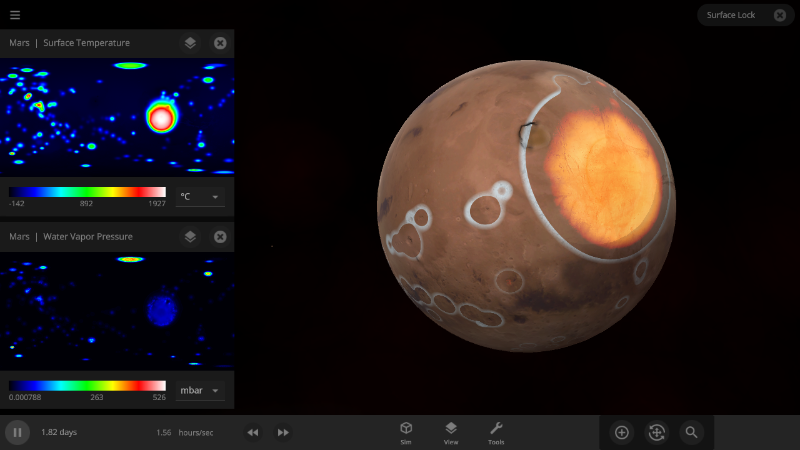The image size is (800, 450).
Task: Close the Water Vapor Pressure panel
Action: 220,237
